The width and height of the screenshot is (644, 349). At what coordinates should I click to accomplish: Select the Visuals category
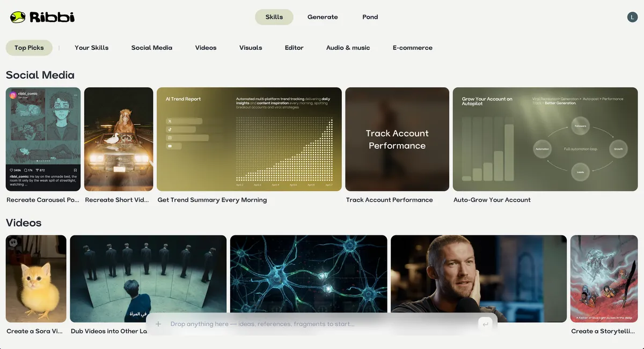(x=251, y=48)
